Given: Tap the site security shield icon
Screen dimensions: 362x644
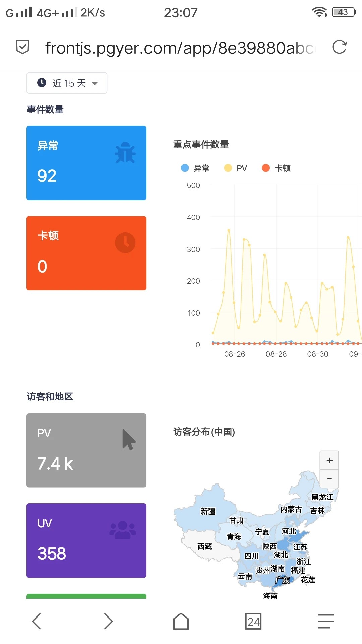Looking at the screenshot, I should [x=22, y=47].
